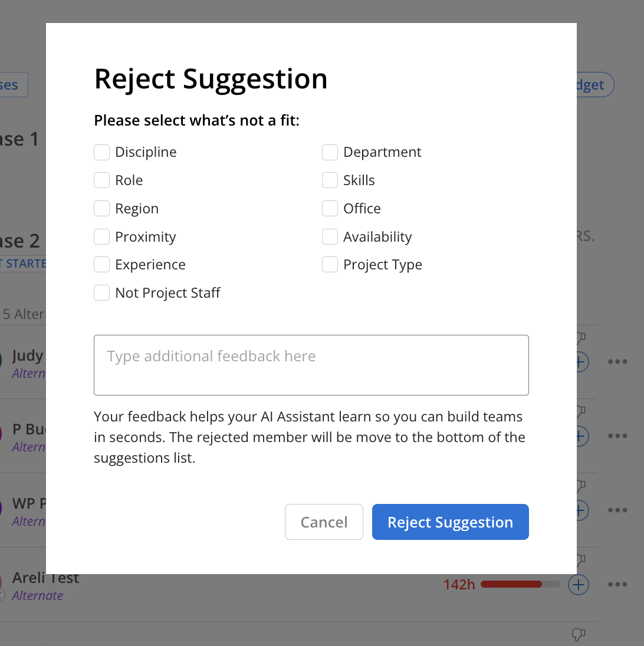The width and height of the screenshot is (644, 646).
Task: Open the three-dot menu for Areli Test
Action: tap(617, 584)
